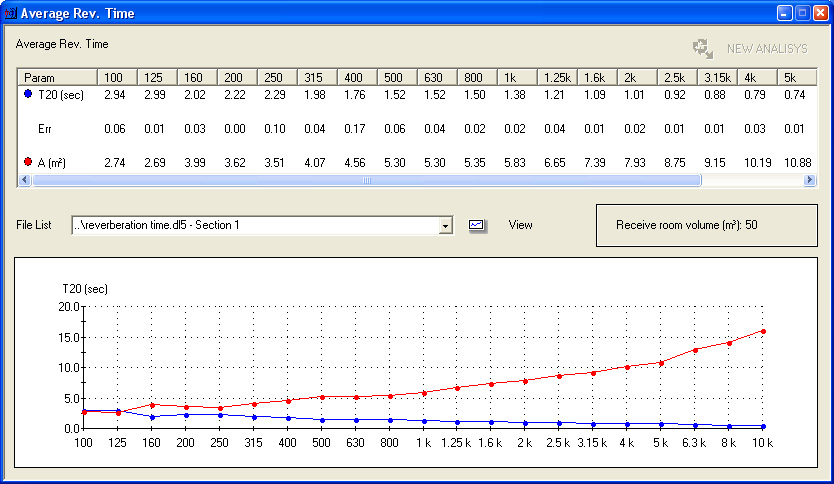Click the A (m²) row label
This screenshot has width=834, height=484.
click(x=52, y=163)
